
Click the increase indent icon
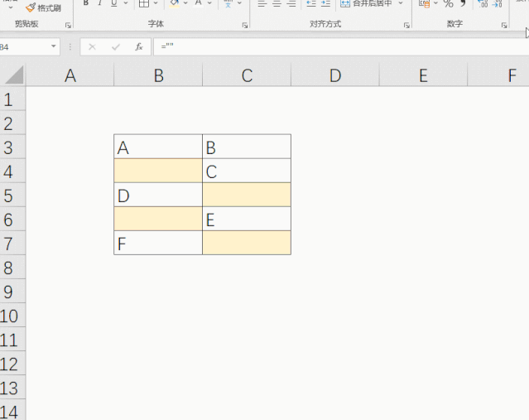325,3
